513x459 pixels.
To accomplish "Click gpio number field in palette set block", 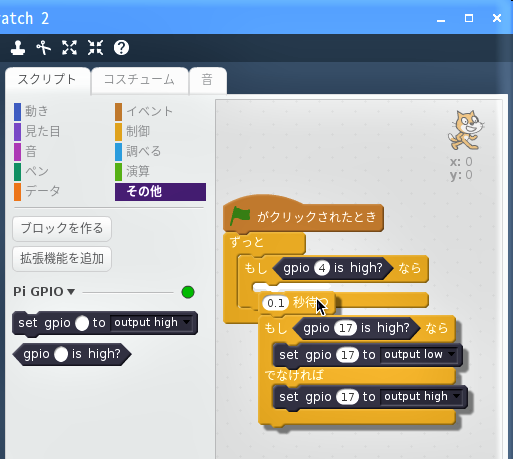I will coord(82,323).
